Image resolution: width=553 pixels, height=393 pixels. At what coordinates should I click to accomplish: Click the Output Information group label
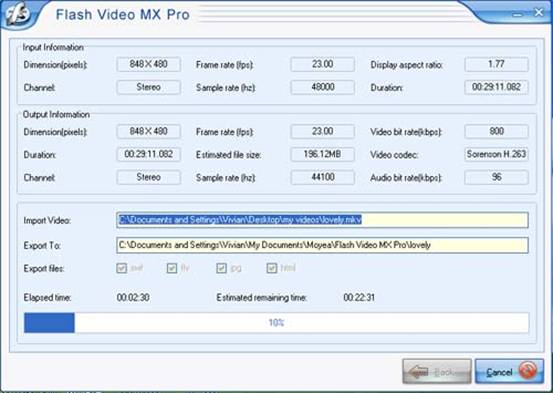[x=56, y=115]
